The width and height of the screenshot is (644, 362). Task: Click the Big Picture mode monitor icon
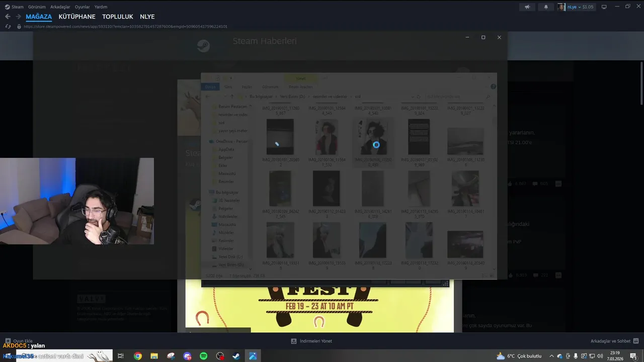pos(604,7)
